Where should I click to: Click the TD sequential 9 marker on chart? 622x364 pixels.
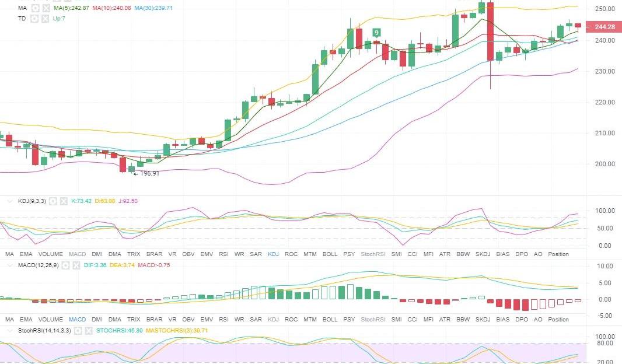376,33
